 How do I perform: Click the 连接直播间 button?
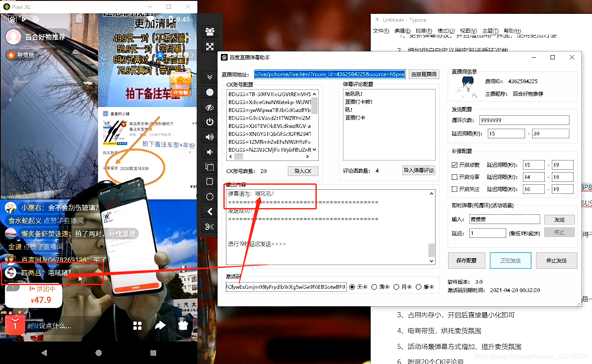[423, 74]
